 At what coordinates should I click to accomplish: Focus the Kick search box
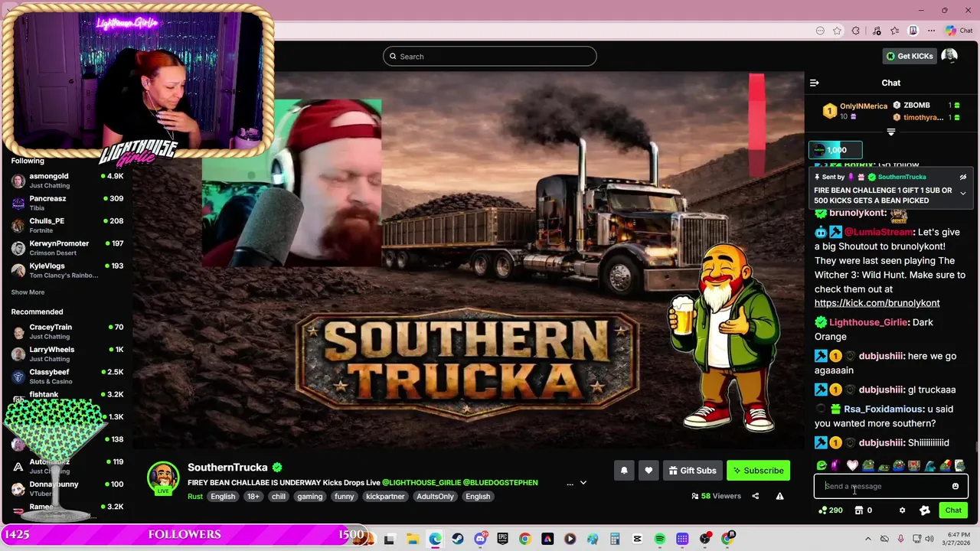click(x=490, y=56)
